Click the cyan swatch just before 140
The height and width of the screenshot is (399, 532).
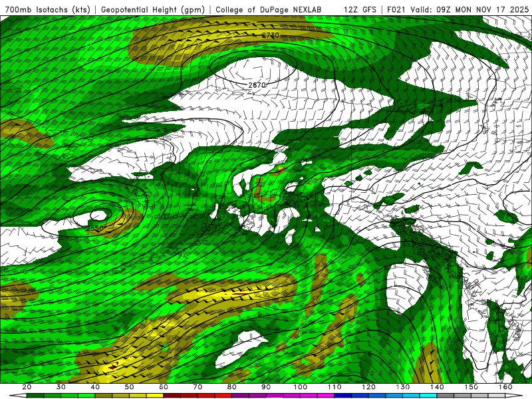[x=428, y=396]
